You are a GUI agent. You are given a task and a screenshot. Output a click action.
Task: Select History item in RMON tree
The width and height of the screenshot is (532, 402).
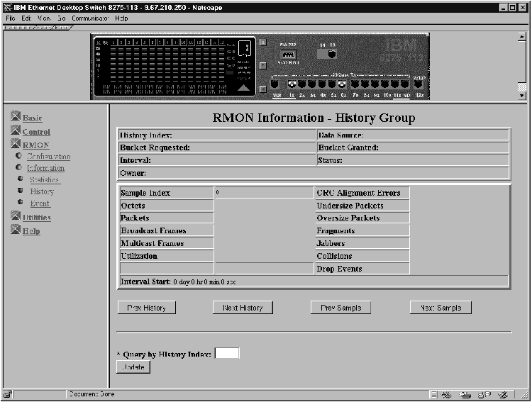coord(42,191)
